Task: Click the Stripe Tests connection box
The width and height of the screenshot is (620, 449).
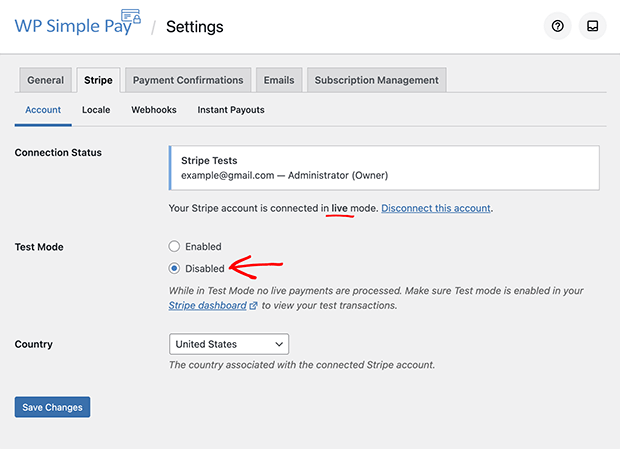Action: coord(385,167)
